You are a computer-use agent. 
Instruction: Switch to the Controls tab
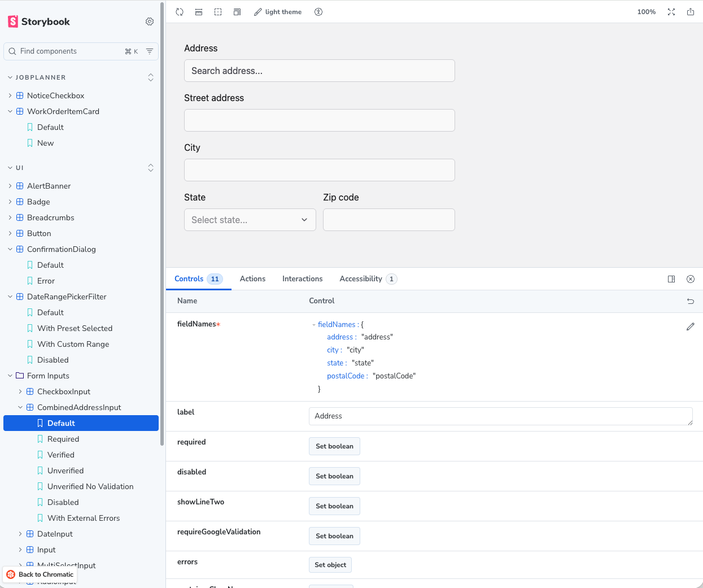point(198,279)
